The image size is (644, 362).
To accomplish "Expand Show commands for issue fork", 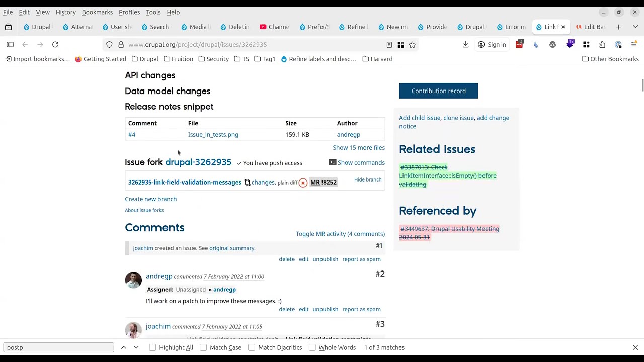I will point(357,162).
